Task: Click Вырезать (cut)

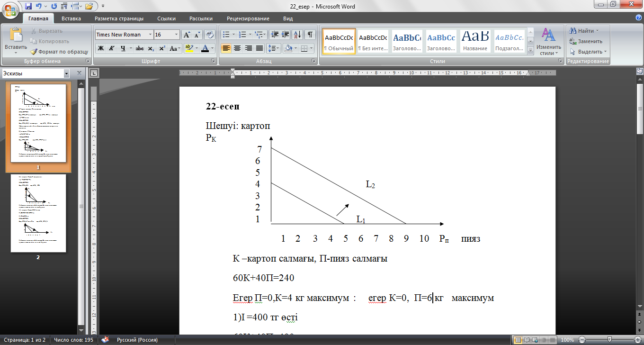Action: pos(46,31)
